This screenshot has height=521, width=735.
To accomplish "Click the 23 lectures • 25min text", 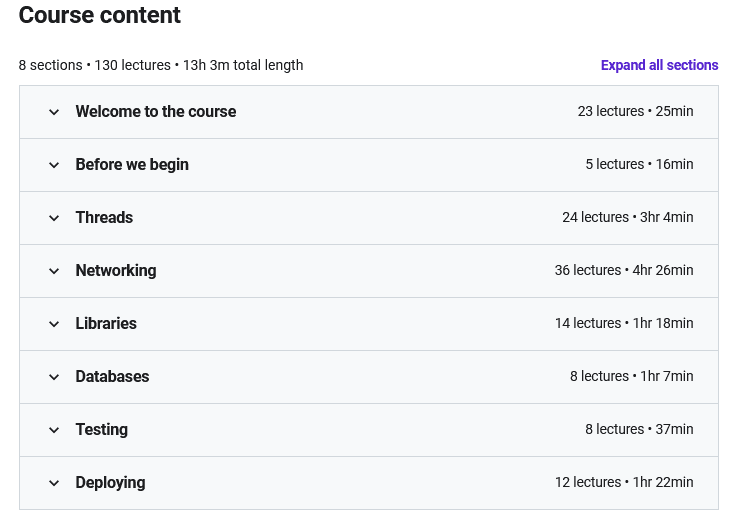I will tap(635, 111).
